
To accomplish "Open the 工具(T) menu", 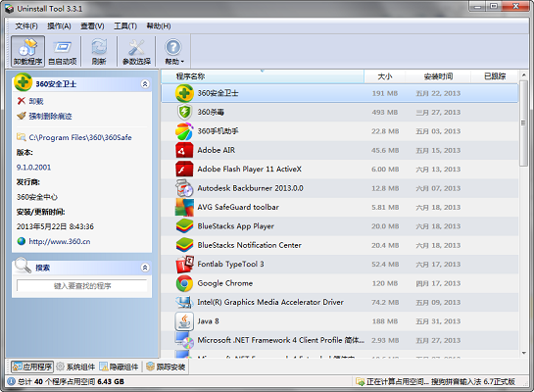I will 125,25.
